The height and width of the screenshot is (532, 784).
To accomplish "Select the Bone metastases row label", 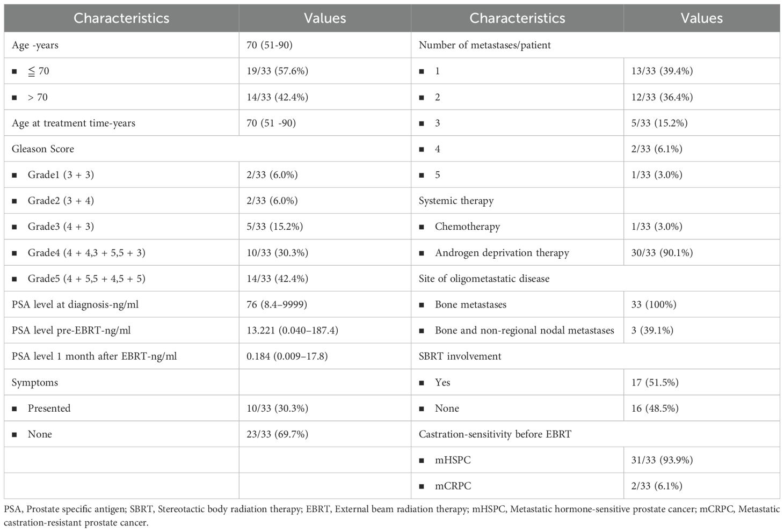I will pyautogui.click(x=470, y=304).
